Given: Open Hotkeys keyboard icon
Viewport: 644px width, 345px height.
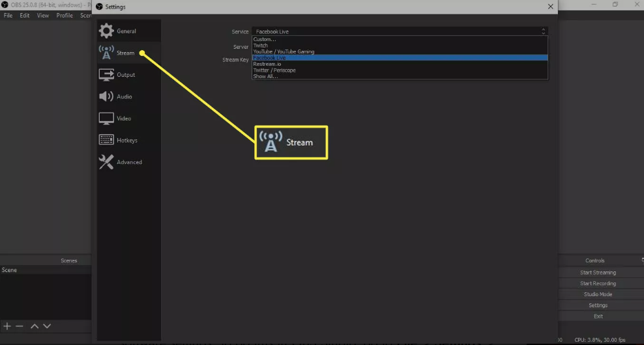Looking at the screenshot, I should (x=106, y=140).
